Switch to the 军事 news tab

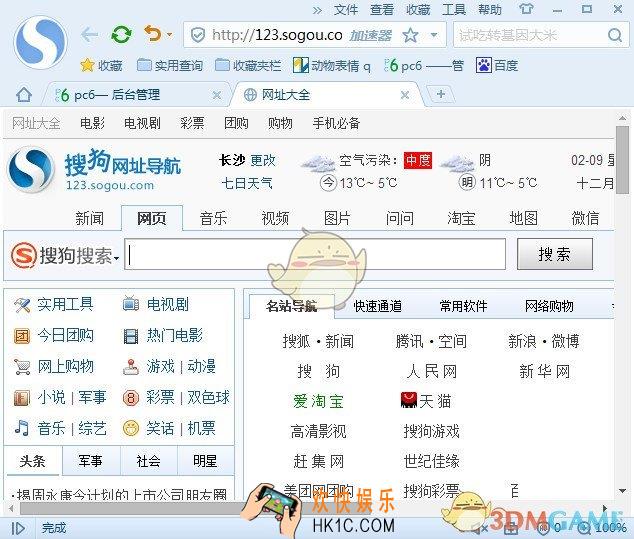click(91, 461)
